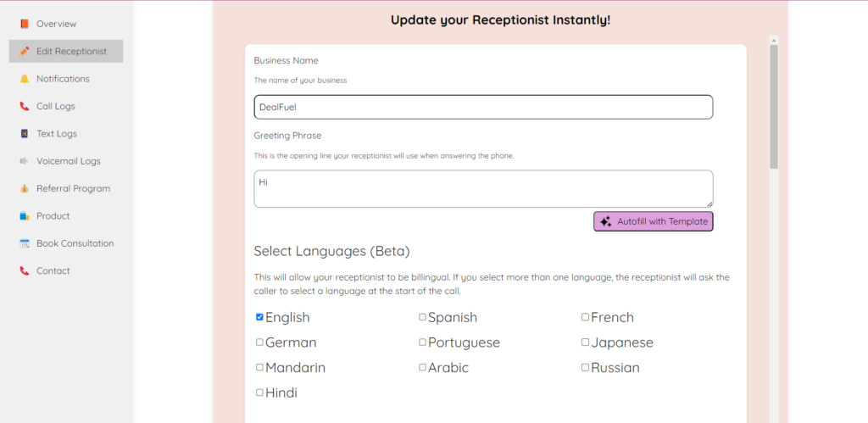
Task: Click the Product shopping bag icon
Action: (25, 216)
